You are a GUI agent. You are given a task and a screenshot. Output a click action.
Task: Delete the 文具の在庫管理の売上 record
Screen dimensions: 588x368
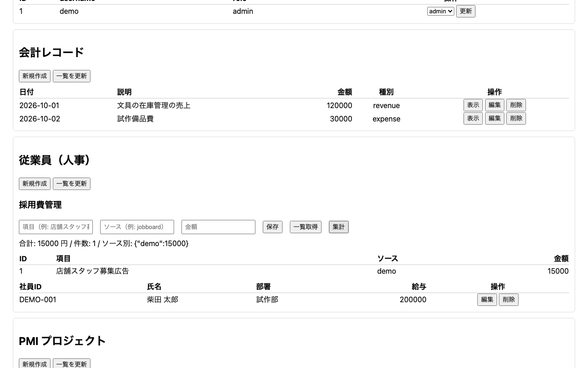coord(516,105)
